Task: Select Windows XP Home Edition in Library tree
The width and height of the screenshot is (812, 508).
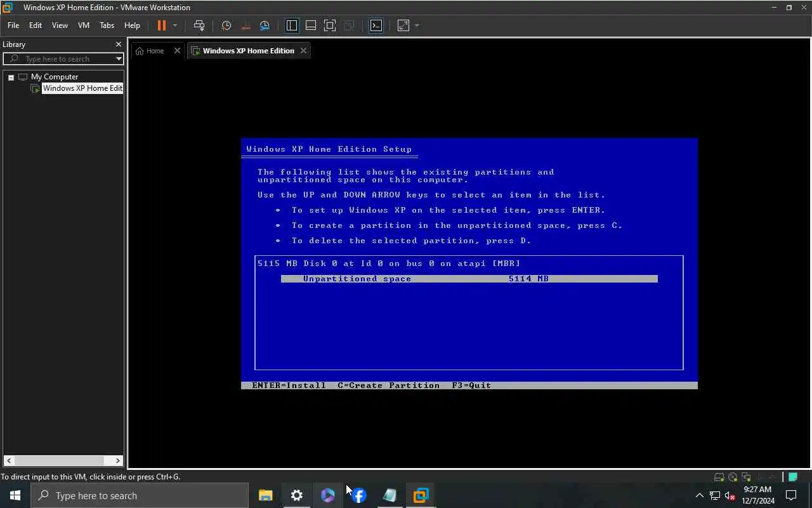Action: tap(82, 88)
